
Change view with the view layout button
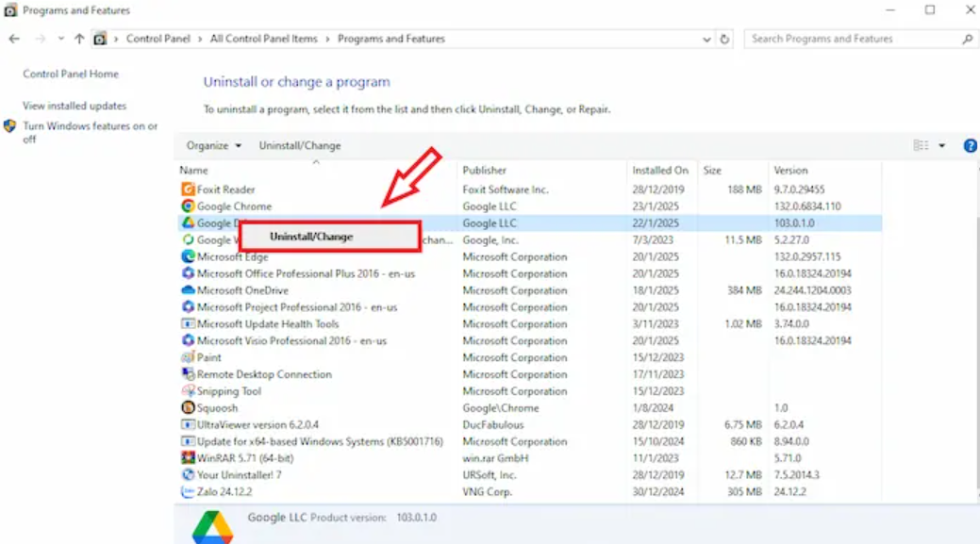coord(921,145)
